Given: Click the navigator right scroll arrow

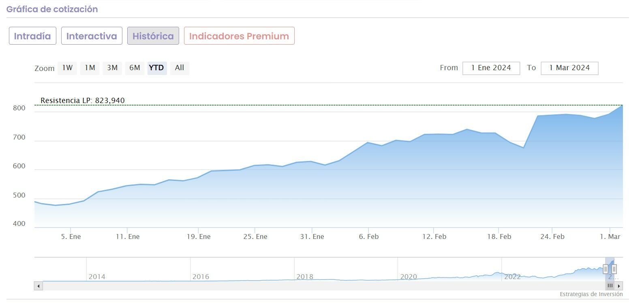Looking at the screenshot, I should [x=619, y=286].
